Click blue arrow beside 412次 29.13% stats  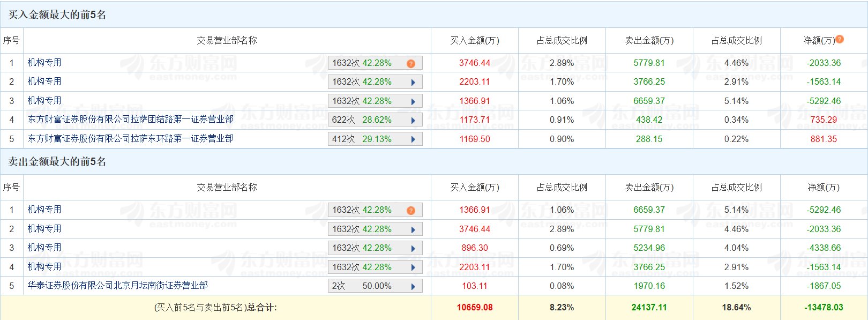[413, 139]
